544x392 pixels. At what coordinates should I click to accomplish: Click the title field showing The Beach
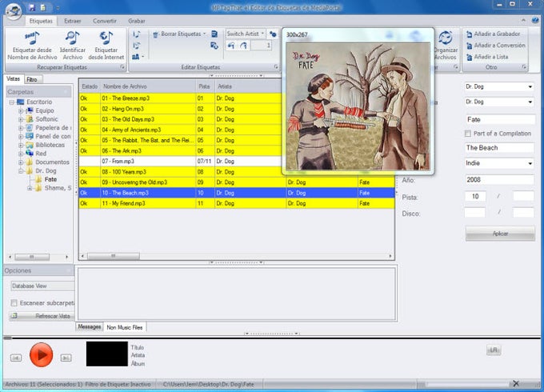click(499, 148)
